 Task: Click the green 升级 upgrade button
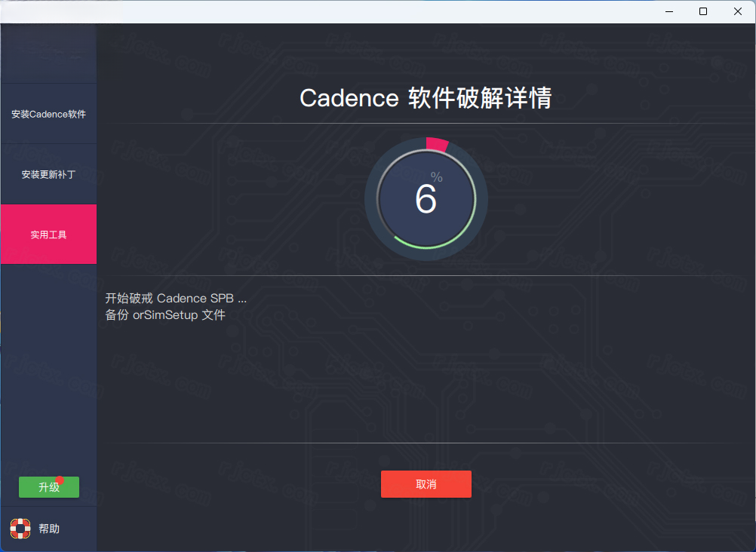49,487
